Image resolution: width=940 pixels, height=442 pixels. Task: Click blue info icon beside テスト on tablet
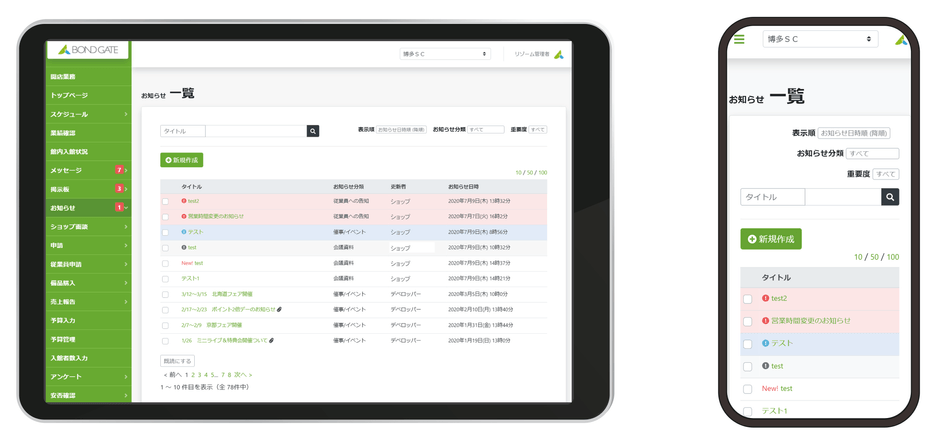(x=183, y=231)
